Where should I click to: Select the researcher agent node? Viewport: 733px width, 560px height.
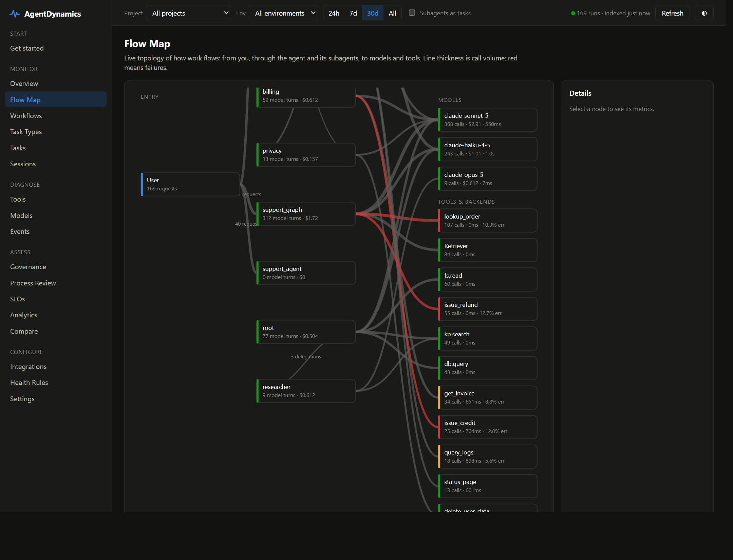point(306,391)
